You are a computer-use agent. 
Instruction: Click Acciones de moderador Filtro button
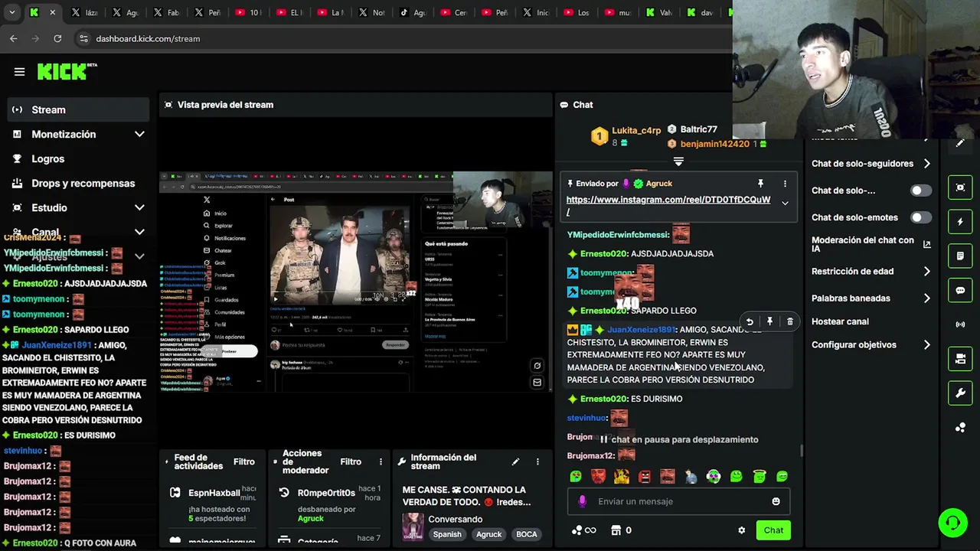(351, 461)
